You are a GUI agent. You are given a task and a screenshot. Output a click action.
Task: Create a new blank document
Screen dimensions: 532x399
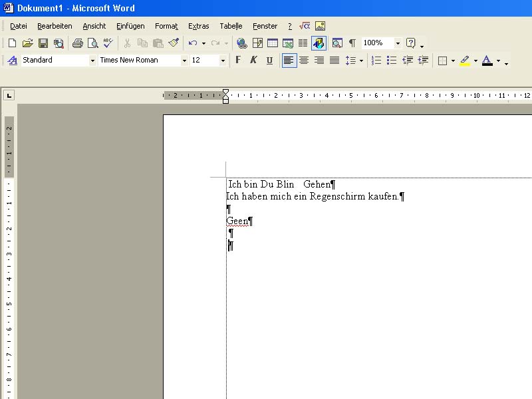(x=12, y=43)
